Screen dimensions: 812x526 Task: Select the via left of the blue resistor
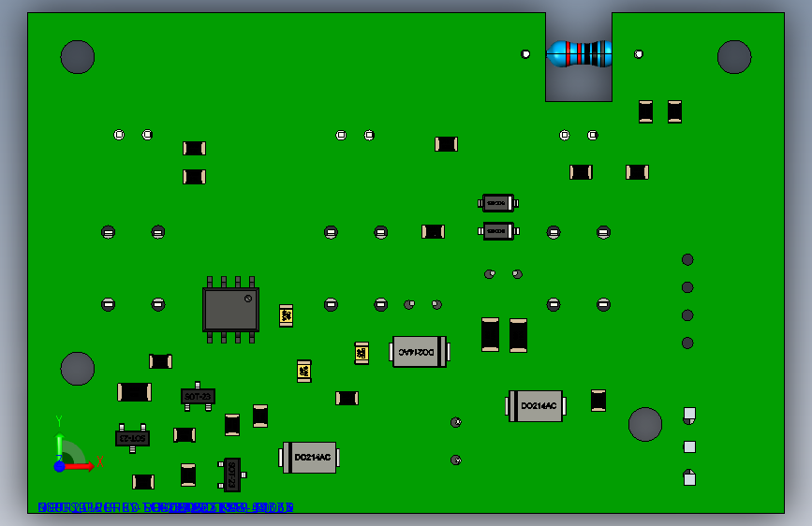pos(525,54)
